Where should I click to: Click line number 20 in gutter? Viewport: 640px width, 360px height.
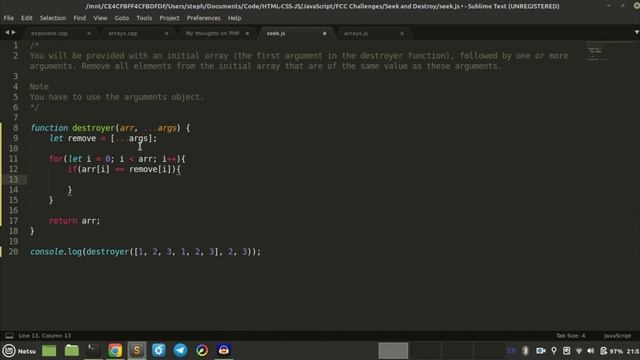pos(13,252)
